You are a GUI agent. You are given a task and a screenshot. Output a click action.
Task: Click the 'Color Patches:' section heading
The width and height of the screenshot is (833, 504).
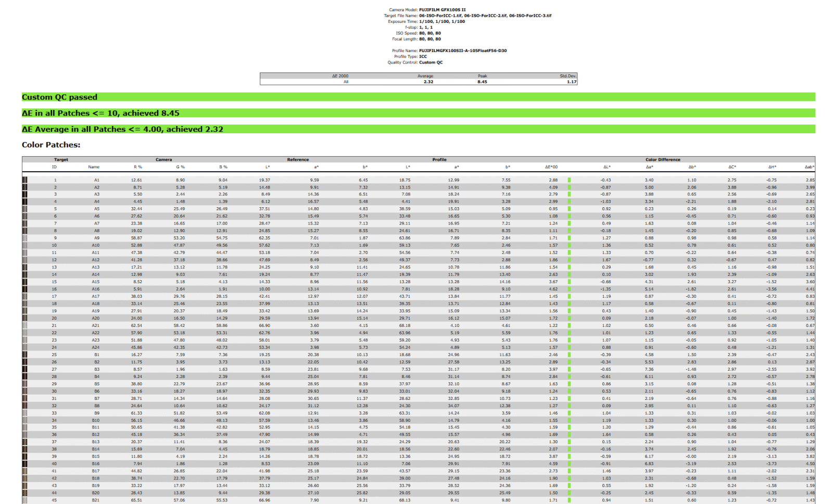pos(51,145)
